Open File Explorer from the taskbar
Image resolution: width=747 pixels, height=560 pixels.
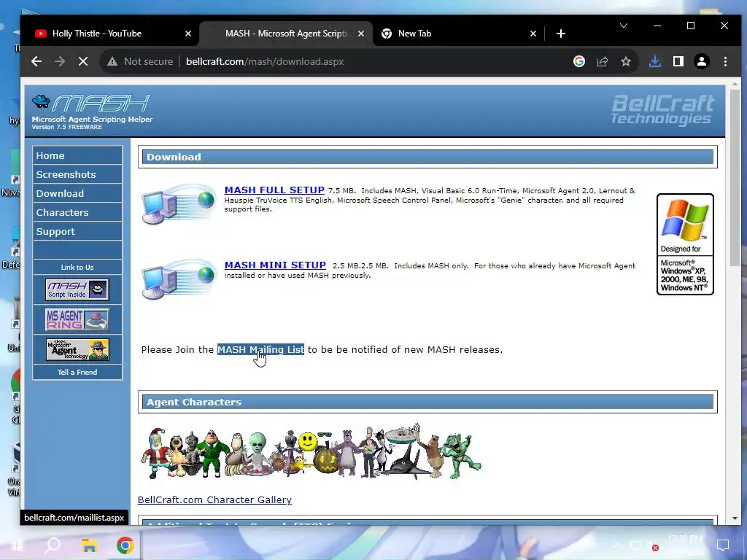89,545
